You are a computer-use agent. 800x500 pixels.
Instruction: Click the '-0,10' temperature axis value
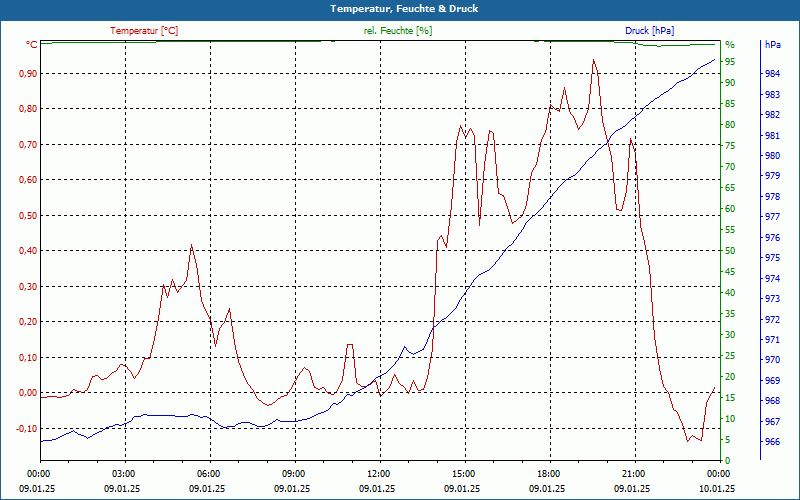coord(27,429)
